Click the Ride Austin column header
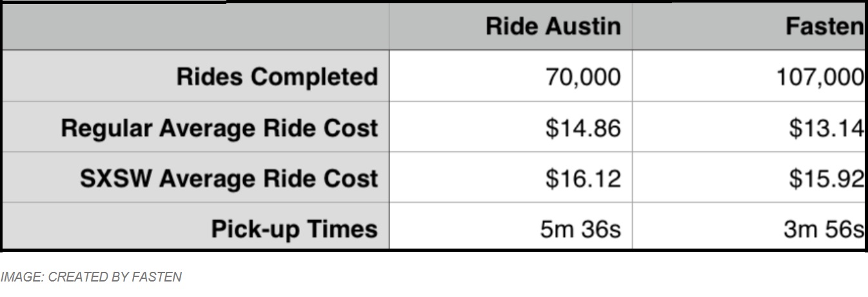Viewport: 868px width, 297px height. [511, 26]
